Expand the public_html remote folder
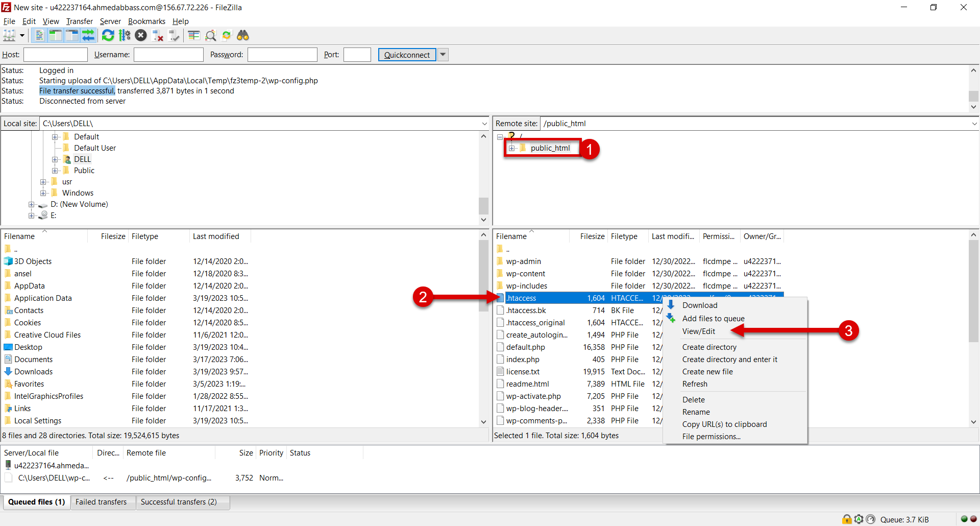 (511, 148)
